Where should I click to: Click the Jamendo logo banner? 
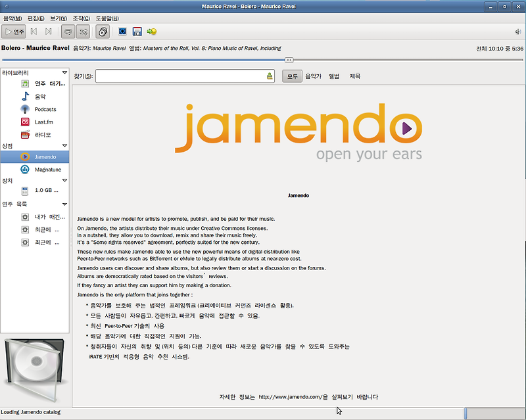(x=299, y=132)
